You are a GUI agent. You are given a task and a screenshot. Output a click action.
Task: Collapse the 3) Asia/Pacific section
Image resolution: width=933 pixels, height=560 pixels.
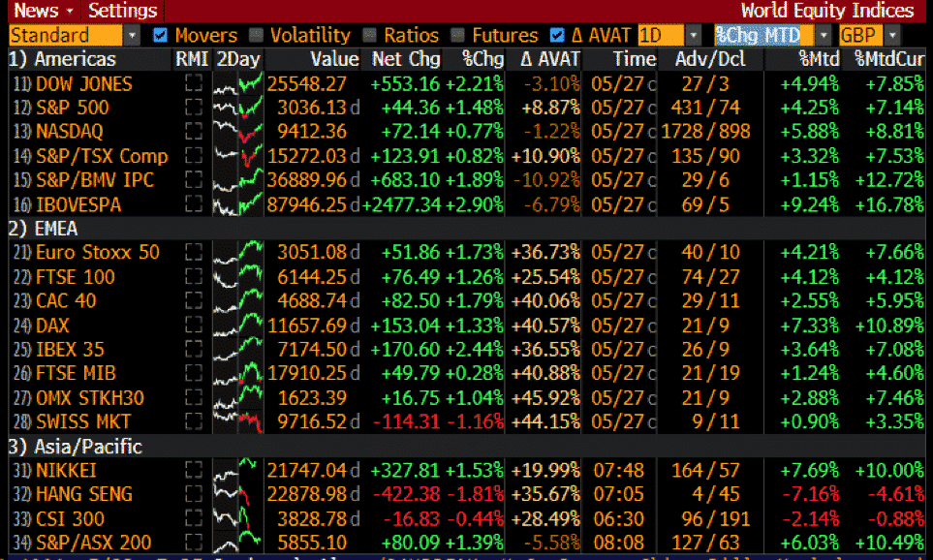click(x=77, y=447)
